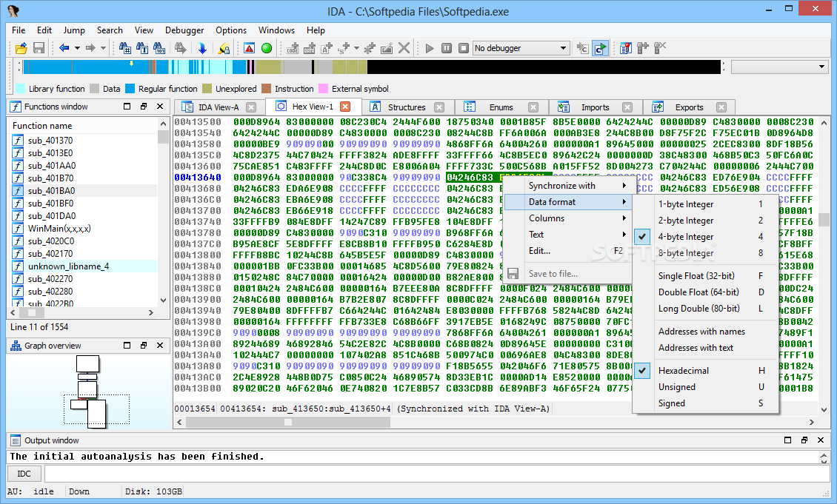Click the search text binoculars icon

[142, 48]
